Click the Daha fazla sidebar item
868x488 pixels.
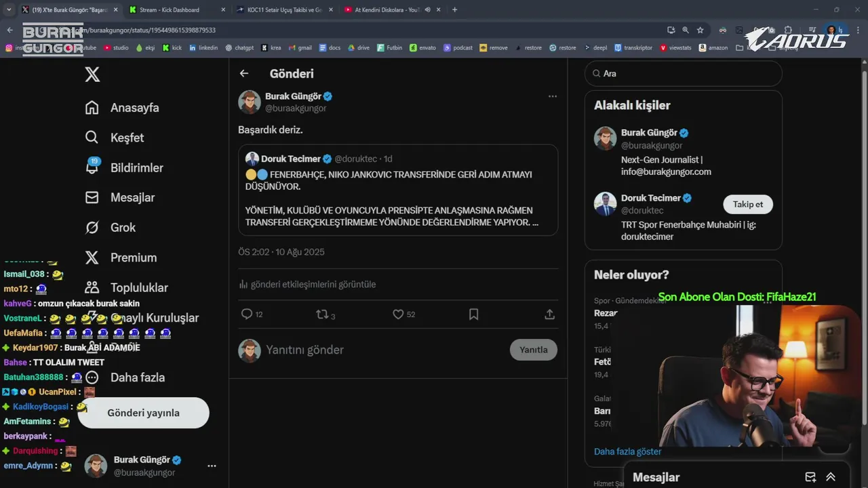coord(125,378)
